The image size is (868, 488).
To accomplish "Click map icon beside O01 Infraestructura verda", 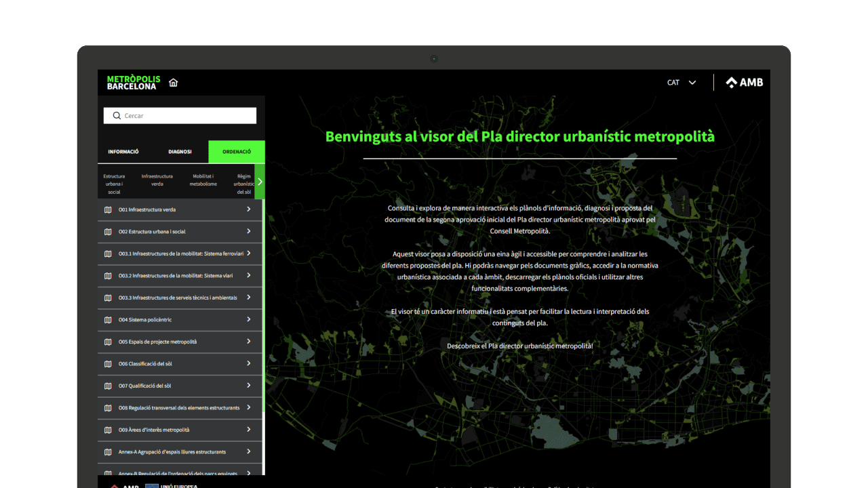I will pyautogui.click(x=108, y=209).
